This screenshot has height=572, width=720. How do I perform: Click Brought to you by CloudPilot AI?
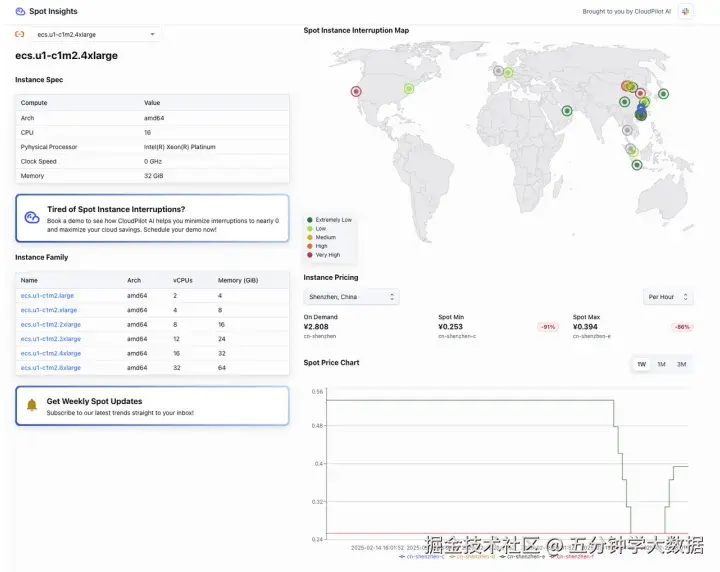(626, 11)
